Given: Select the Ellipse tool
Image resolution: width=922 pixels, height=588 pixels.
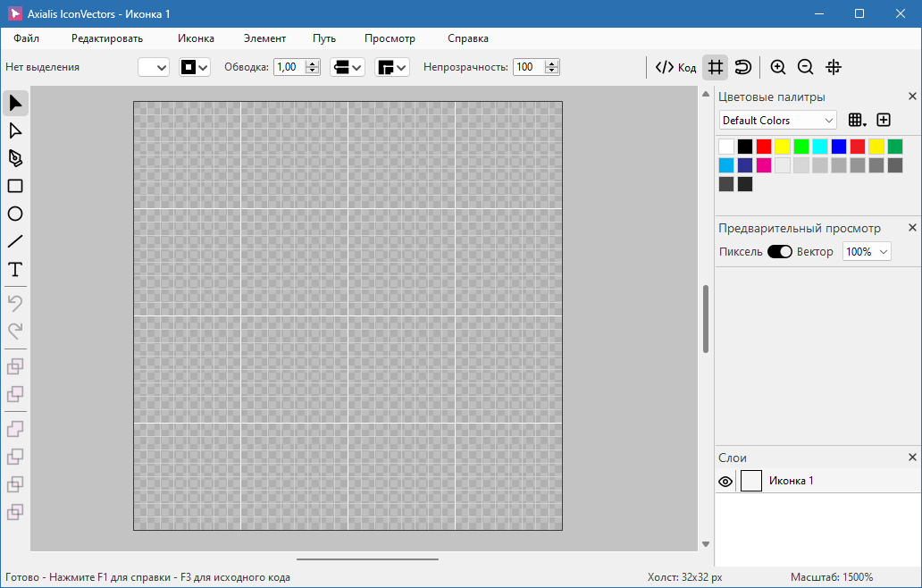Looking at the screenshot, I should (x=15, y=214).
